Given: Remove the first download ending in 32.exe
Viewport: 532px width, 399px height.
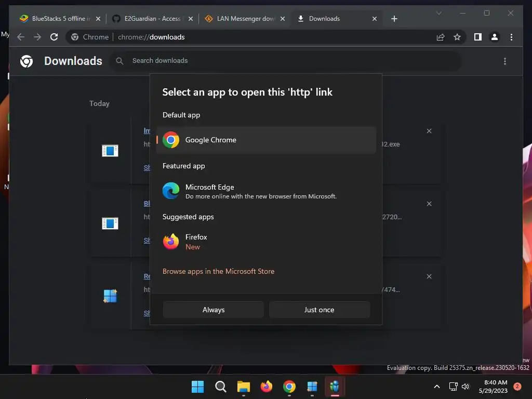Looking at the screenshot, I should [429, 131].
